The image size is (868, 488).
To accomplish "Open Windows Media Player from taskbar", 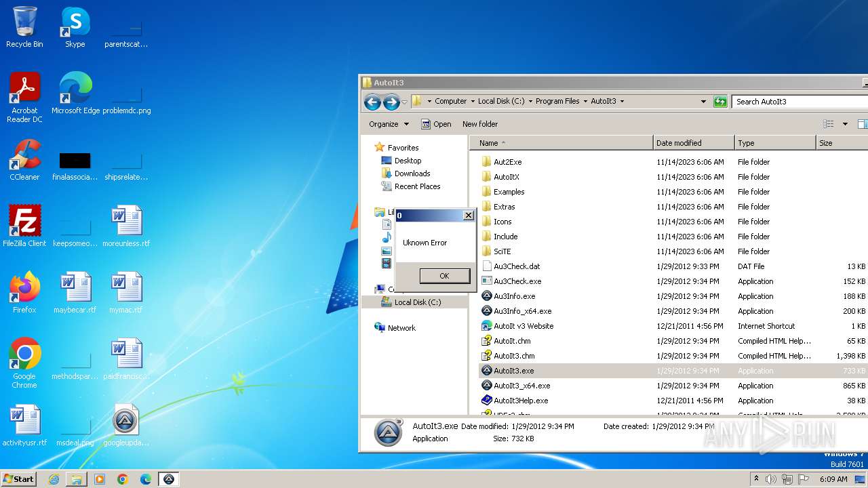I will [100, 479].
